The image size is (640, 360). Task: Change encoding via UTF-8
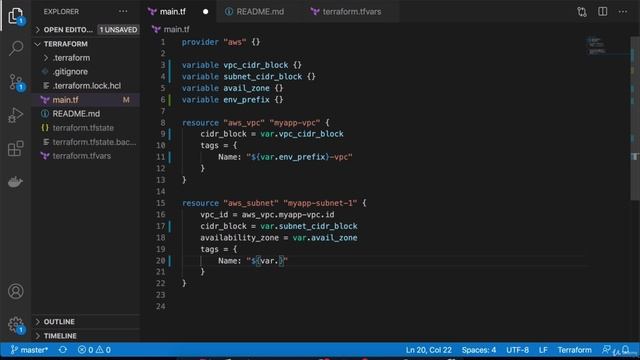point(517,350)
